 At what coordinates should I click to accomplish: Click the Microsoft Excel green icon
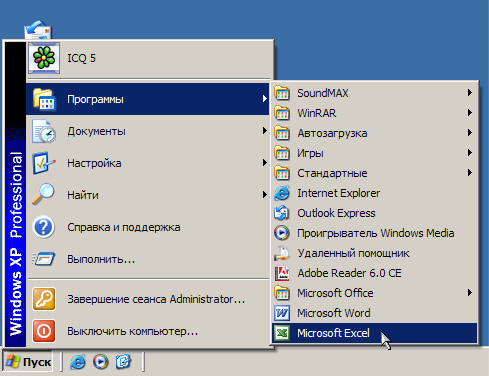282,333
